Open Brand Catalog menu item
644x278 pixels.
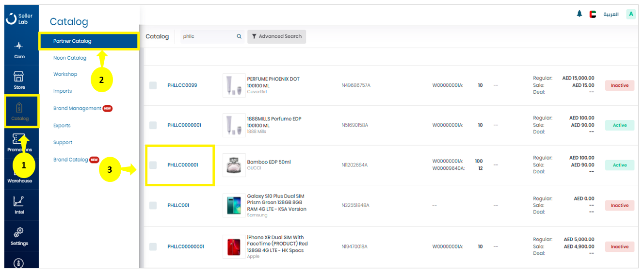pyautogui.click(x=71, y=160)
